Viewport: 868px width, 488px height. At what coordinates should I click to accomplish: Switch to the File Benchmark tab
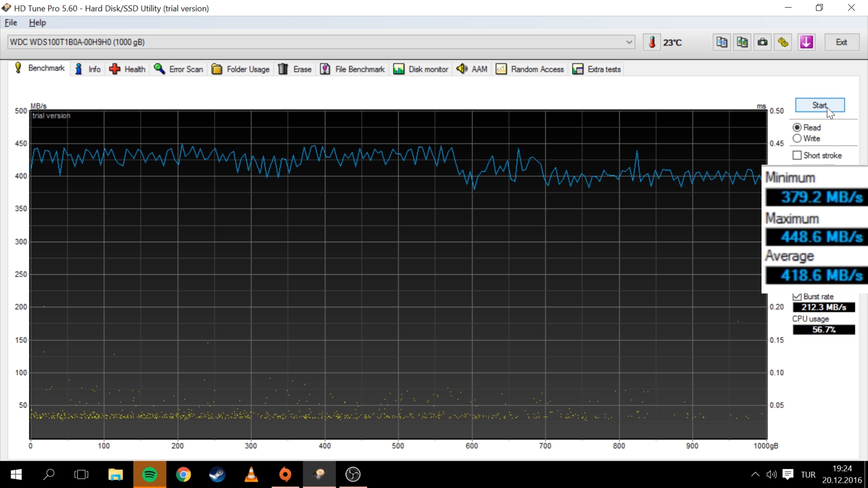coord(352,69)
